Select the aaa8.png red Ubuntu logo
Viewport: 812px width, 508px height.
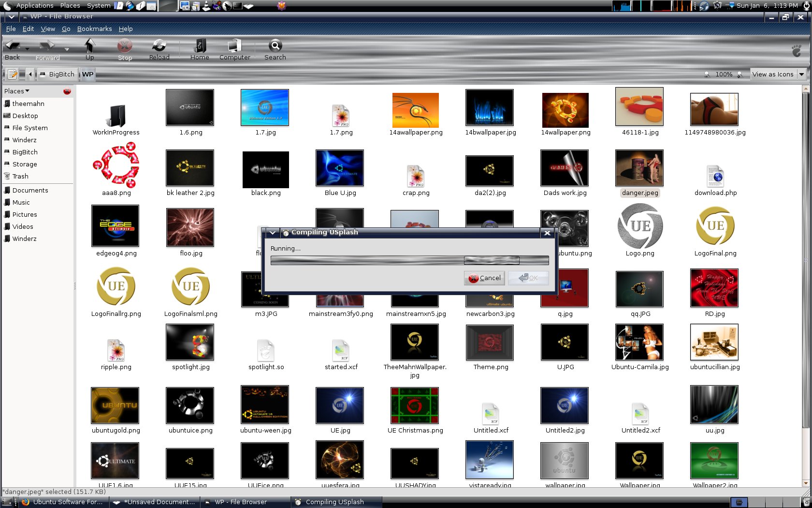click(116, 165)
